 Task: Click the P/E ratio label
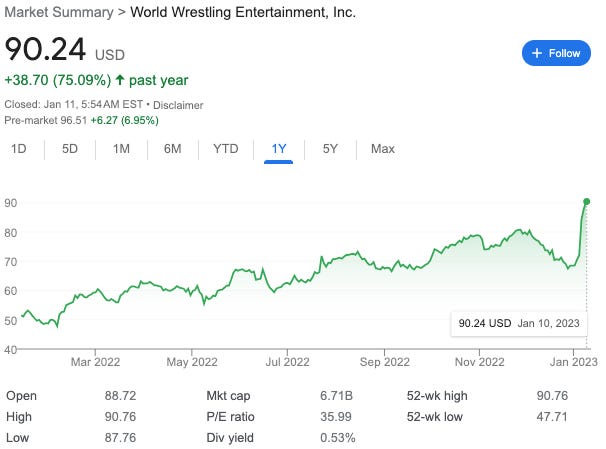[230, 417]
